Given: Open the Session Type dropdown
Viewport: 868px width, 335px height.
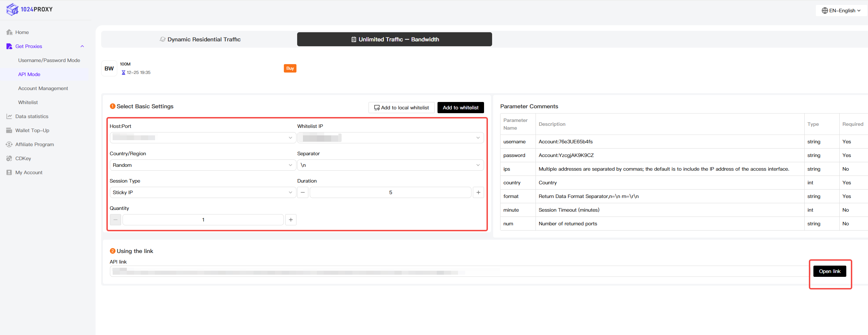Looking at the screenshot, I should pyautogui.click(x=202, y=192).
